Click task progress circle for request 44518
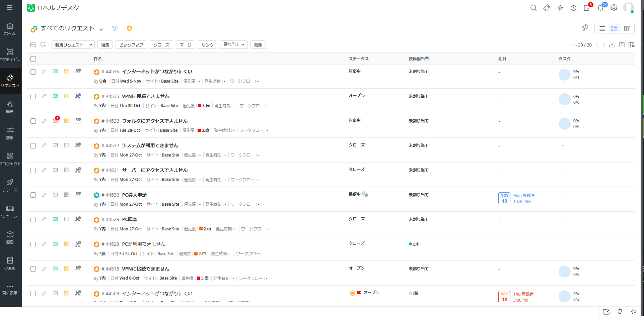The height and width of the screenshot is (316, 644). [x=564, y=272]
